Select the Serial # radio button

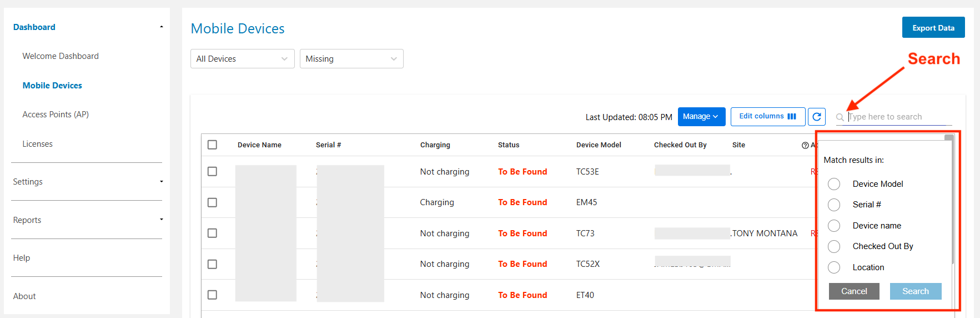834,205
